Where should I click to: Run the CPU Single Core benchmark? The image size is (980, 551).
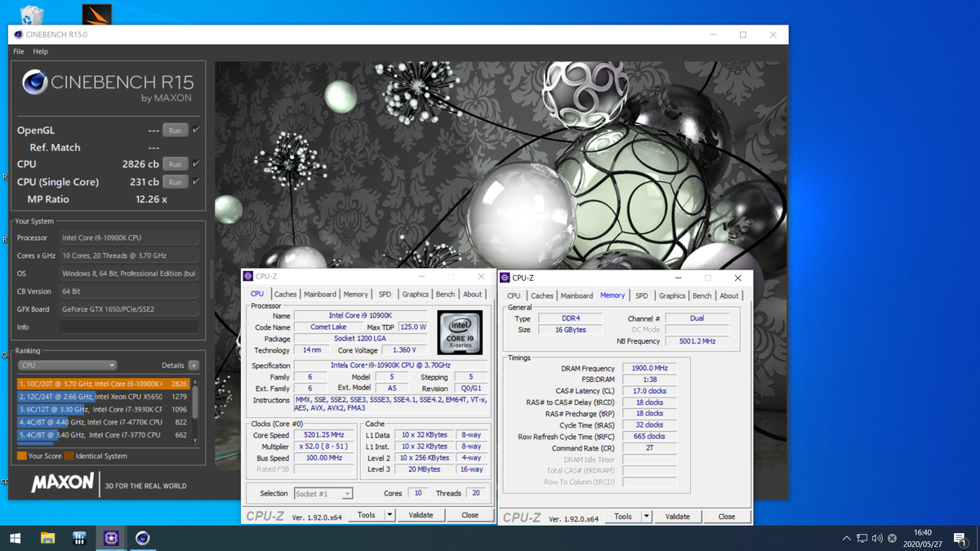pyautogui.click(x=175, y=182)
